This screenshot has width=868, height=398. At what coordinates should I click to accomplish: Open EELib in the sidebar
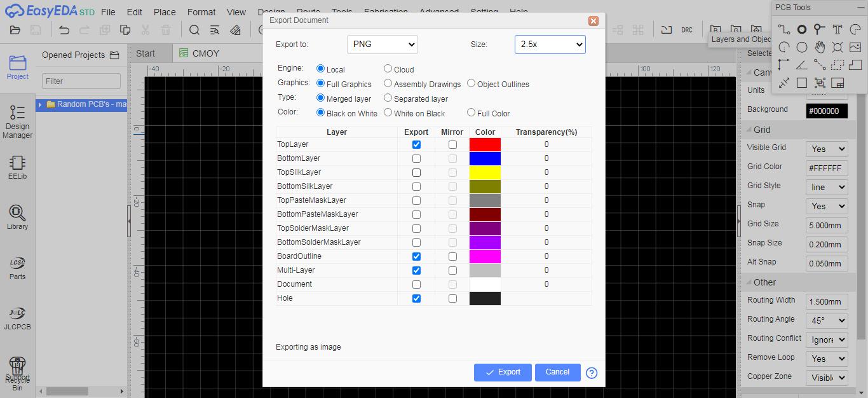click(x=18, y=167)
